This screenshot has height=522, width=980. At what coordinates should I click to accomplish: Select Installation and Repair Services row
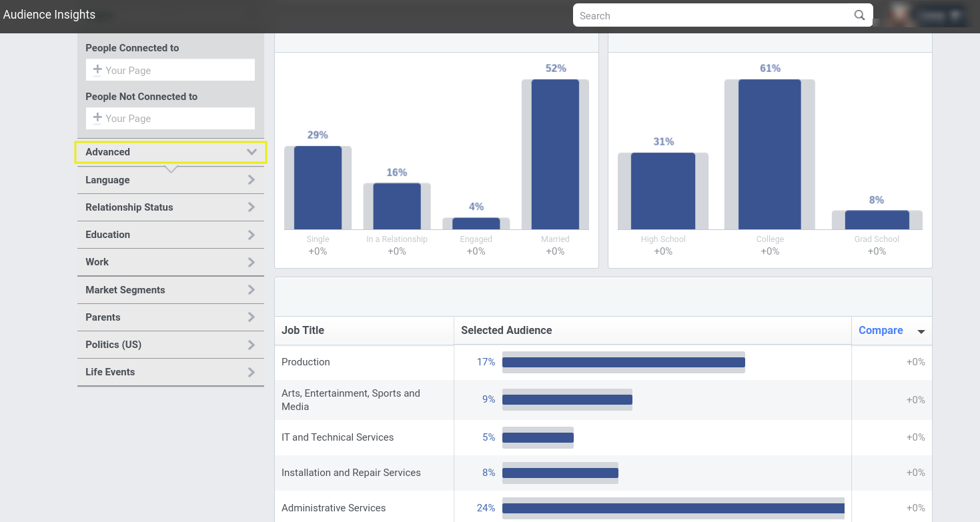pyautogui.click(x=603, y=473)
